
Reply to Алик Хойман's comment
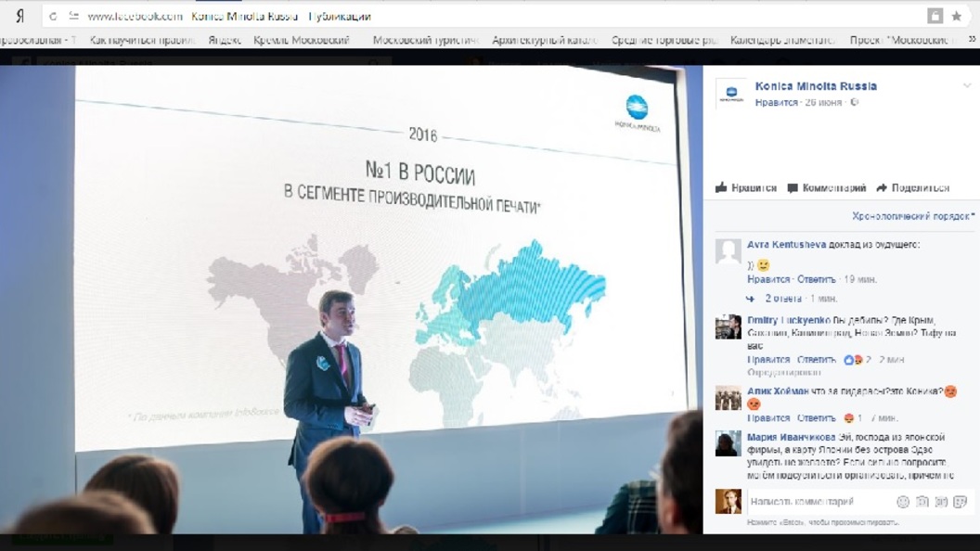(817, 418)
